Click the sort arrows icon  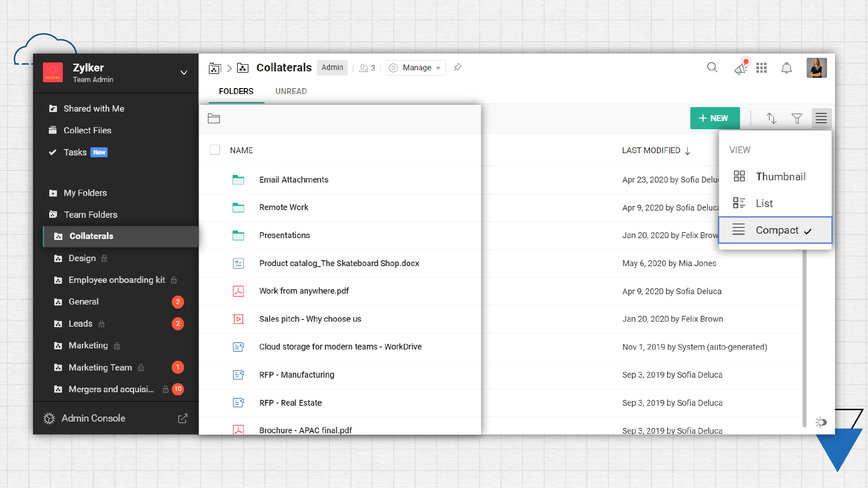771,118
